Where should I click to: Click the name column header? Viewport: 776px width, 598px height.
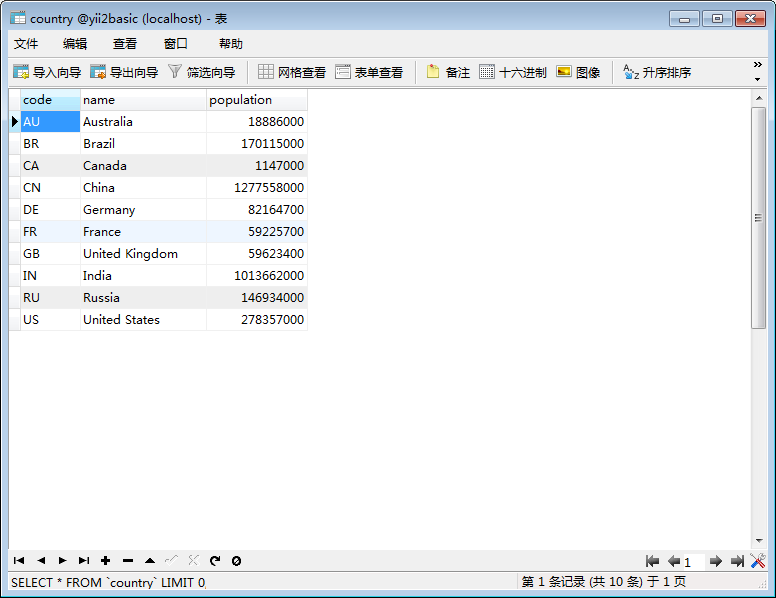tap(143, 100)
